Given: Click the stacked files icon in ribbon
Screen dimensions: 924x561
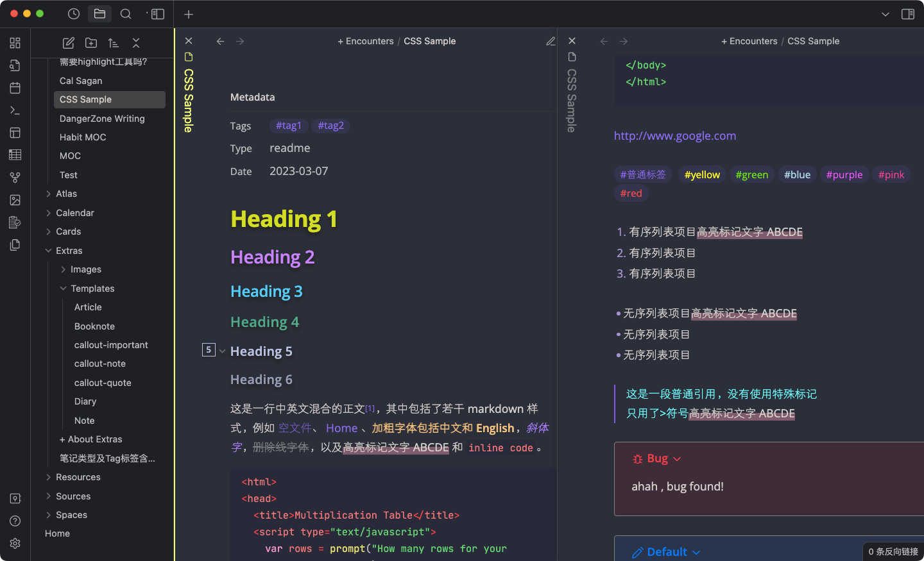Looking at the screenshot, I should [15, 245].
